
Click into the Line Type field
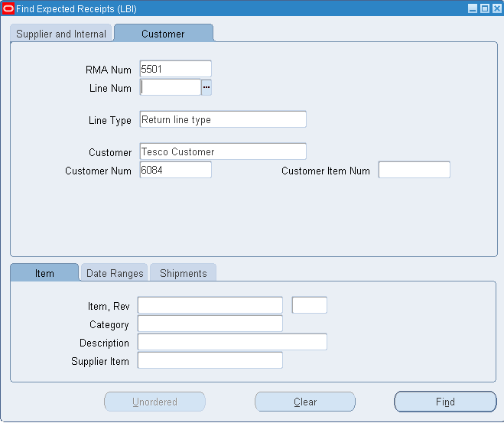click(x=223, y=119)
